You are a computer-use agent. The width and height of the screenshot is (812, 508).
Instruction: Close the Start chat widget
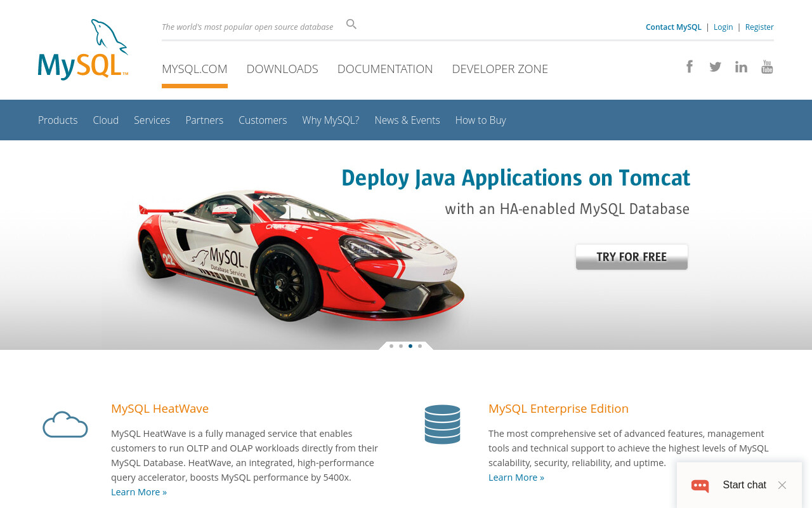(782, 485)
